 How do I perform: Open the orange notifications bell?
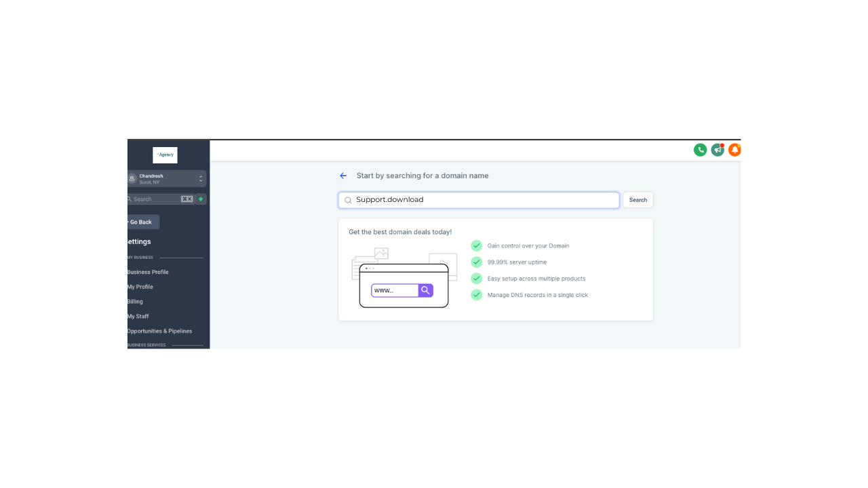734,150
